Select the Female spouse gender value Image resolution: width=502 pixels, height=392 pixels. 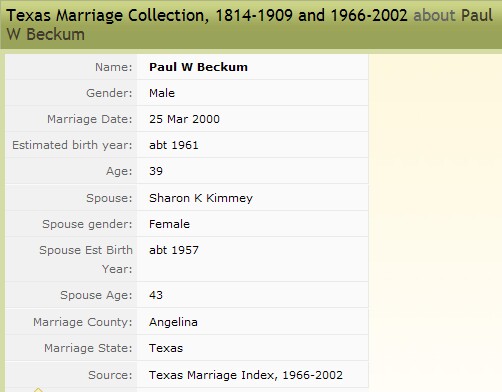pos(169,224)
